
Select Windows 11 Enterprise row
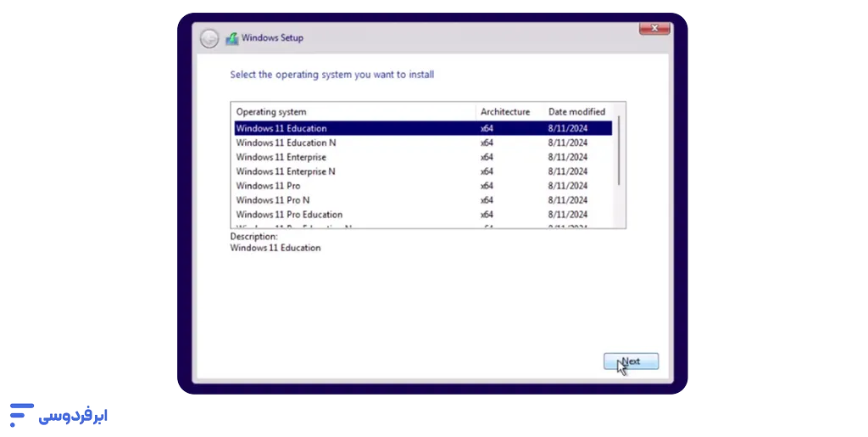click(423, 157)
